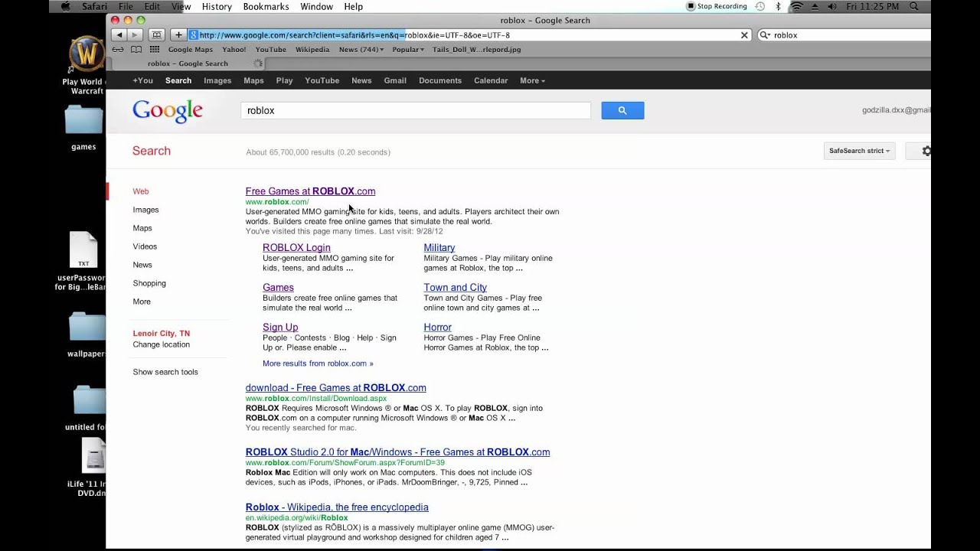The height and width of the screenshot is (551, 980).
Task: Expand More in the left search sidebar
Action: coord(142,302)
